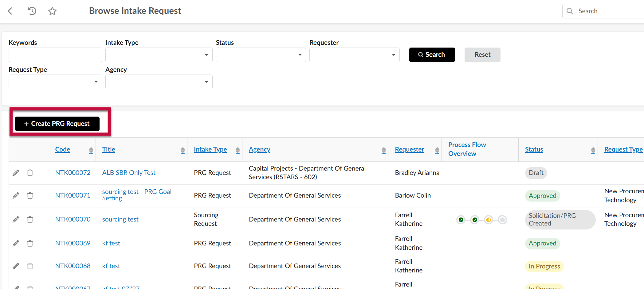Screen dimensions: 644x289
Task: Click Solicitation/PRG Created status badge
Action: (x=560, y=220)
